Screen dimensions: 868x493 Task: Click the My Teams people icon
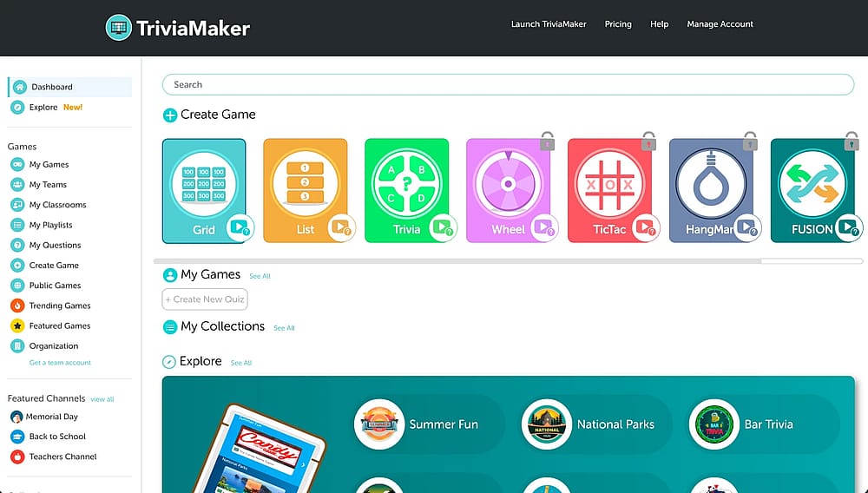point(17,185)
